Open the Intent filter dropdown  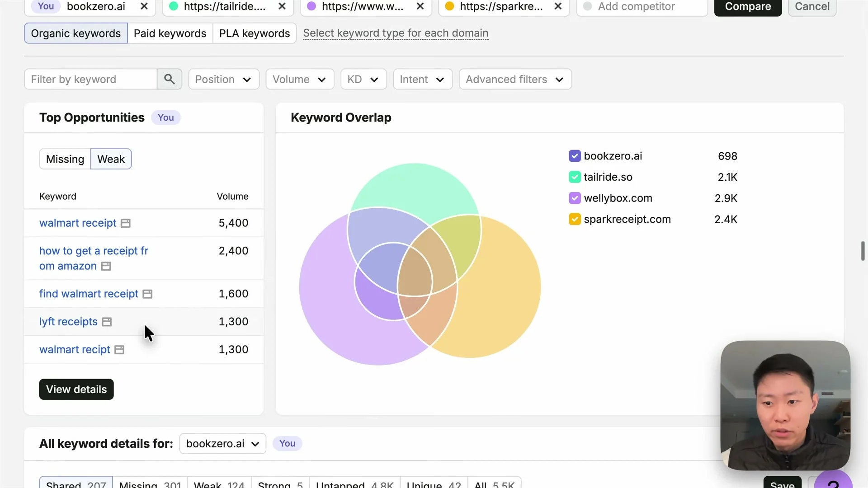click(x=423, y=79)
